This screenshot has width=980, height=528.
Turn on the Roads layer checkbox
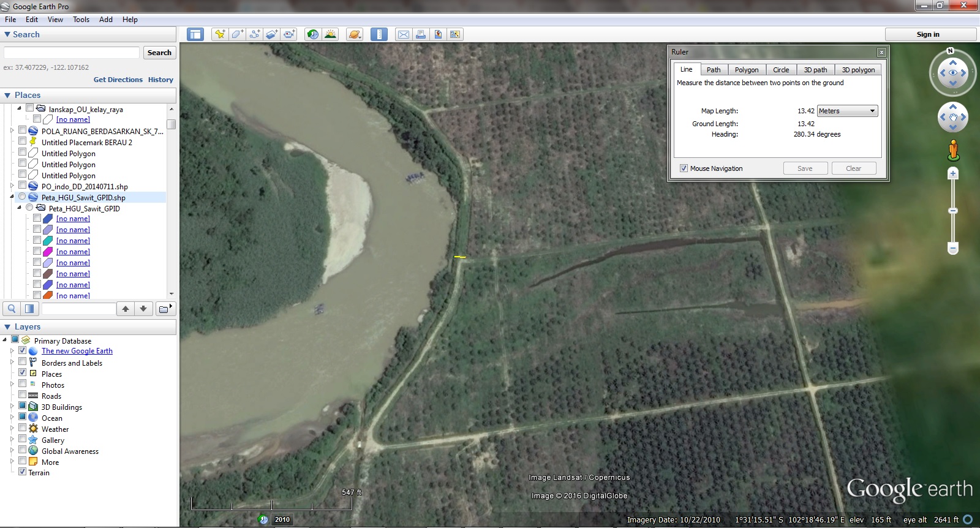(x=23, y=395)
